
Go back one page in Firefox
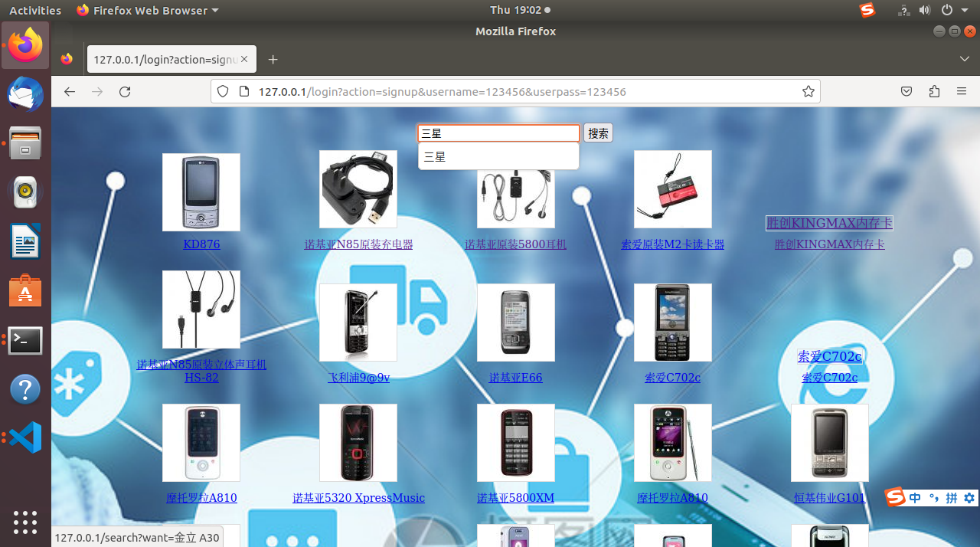pos(70,92)
